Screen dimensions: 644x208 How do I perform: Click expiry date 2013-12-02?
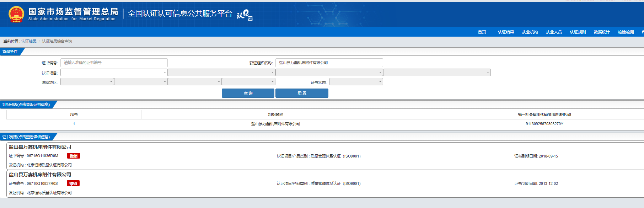coord(548,183)
